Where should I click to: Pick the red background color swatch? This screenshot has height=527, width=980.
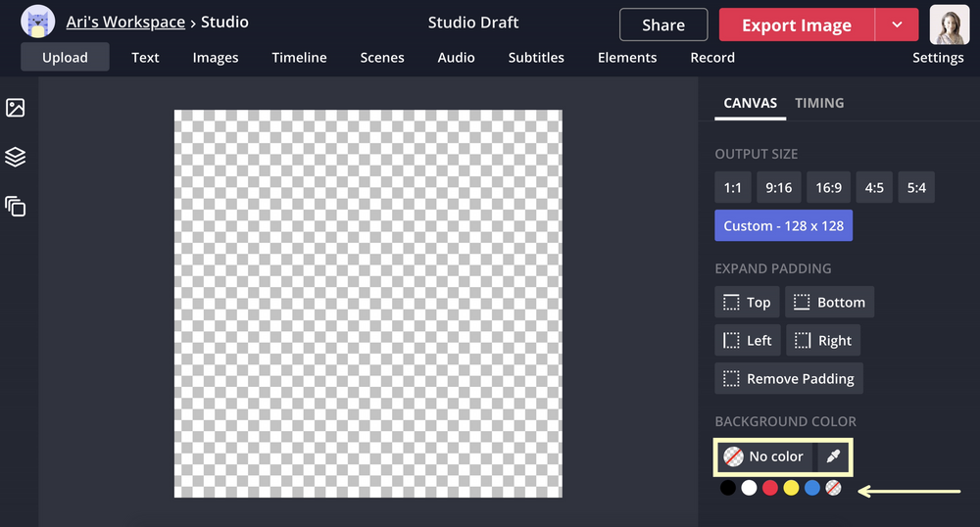[x=770, y=487]
